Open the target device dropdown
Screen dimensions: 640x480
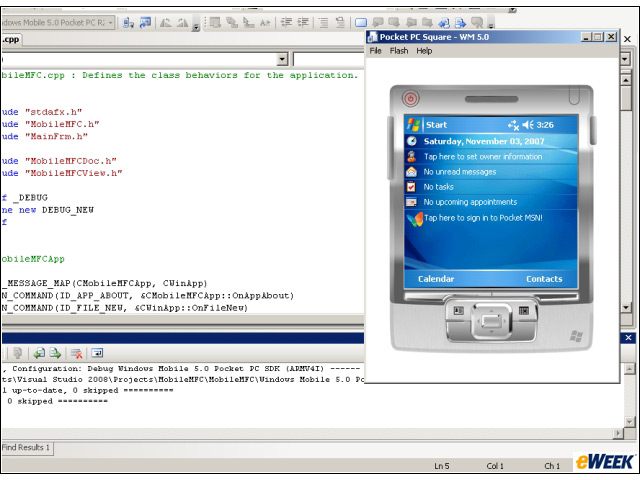coord(110,22)
